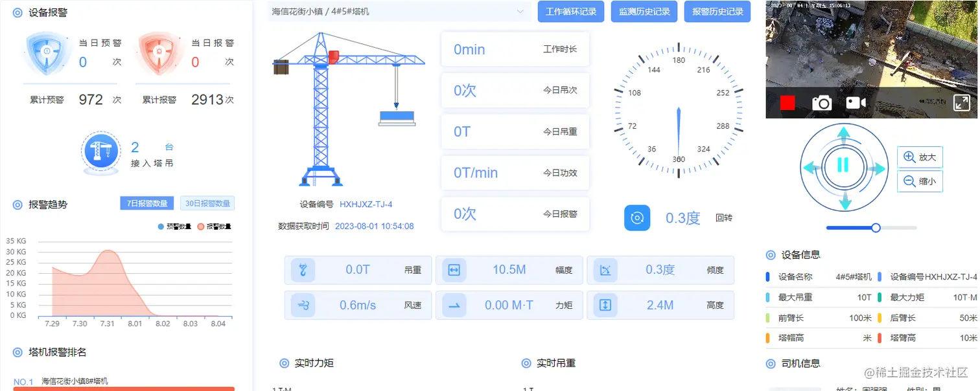Open 报警历史记录 alarm history
The height and width of the screenshot is (391, 980).
point(717,12)
